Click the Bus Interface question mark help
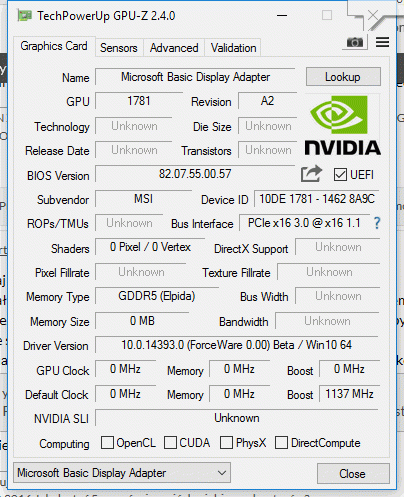This screenshot has height=497, width=404. click(377, 223)
